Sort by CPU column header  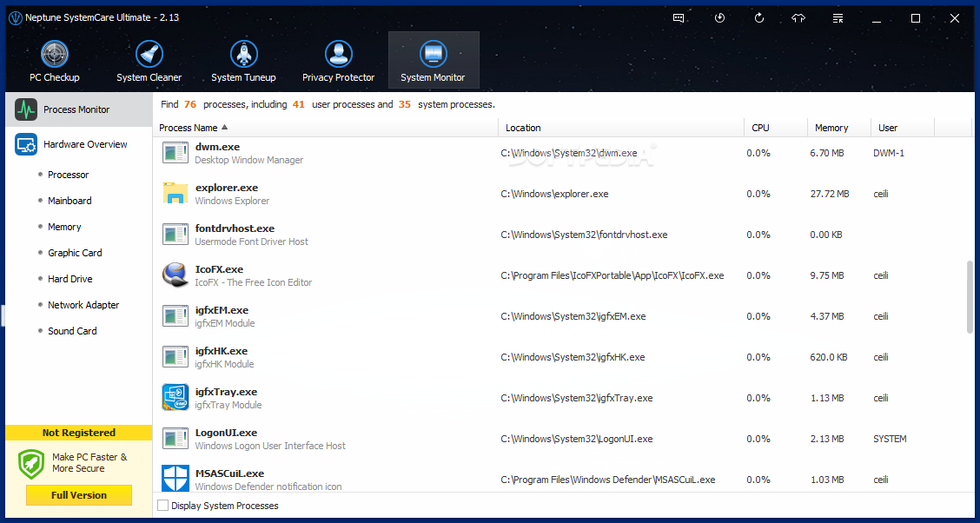click(x=776, y=128)
